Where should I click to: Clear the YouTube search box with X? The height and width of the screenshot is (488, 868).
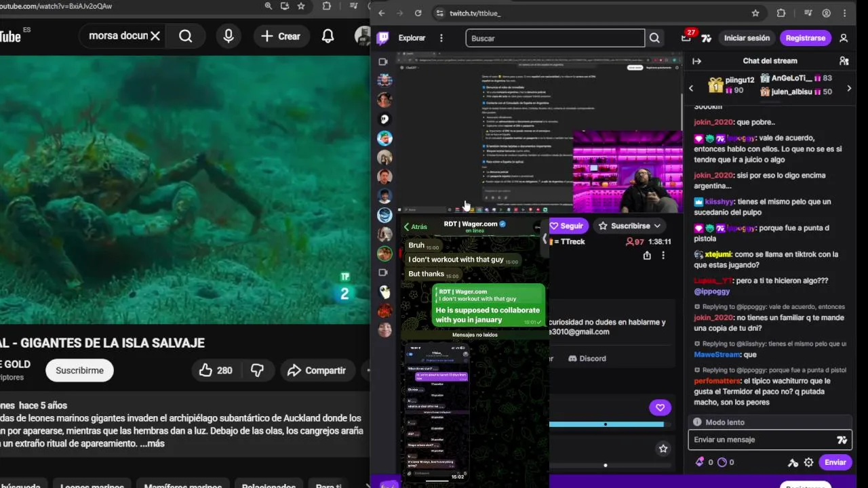[155, 36]
